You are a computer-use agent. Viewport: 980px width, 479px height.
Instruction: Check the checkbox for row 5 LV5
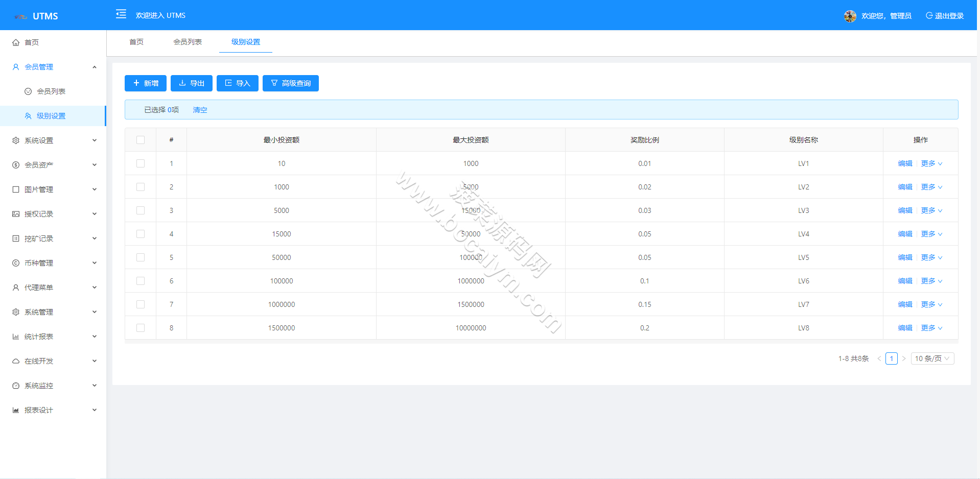pos(141,257)
